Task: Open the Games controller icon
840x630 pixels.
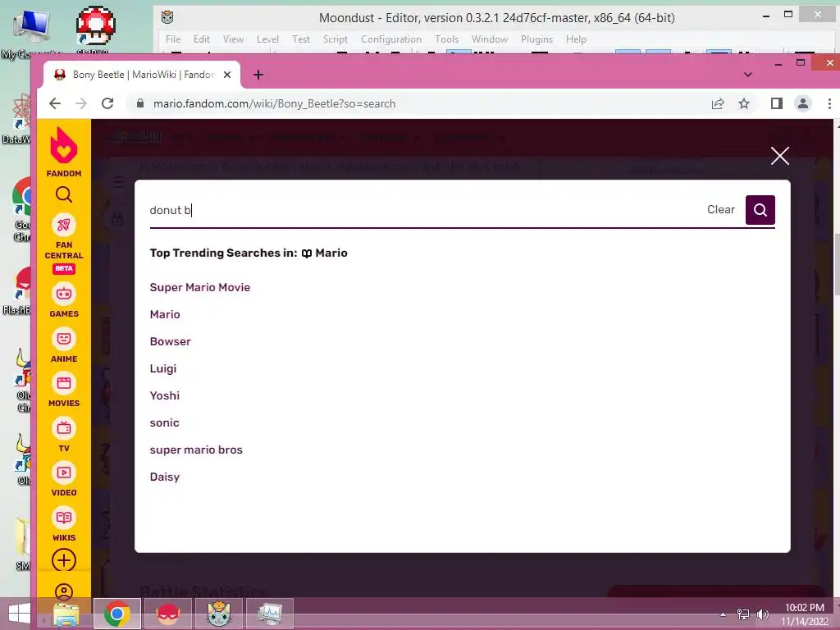Action: [x=64, y=294]
